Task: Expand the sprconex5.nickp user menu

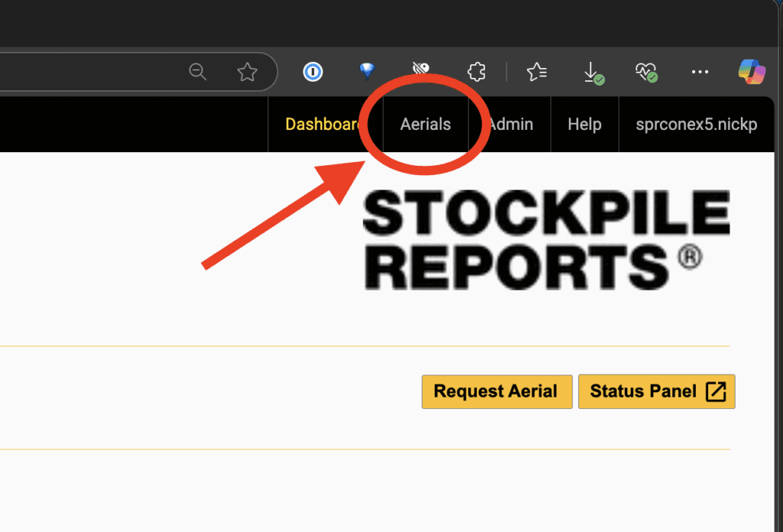Action: (x=696, y=125)
